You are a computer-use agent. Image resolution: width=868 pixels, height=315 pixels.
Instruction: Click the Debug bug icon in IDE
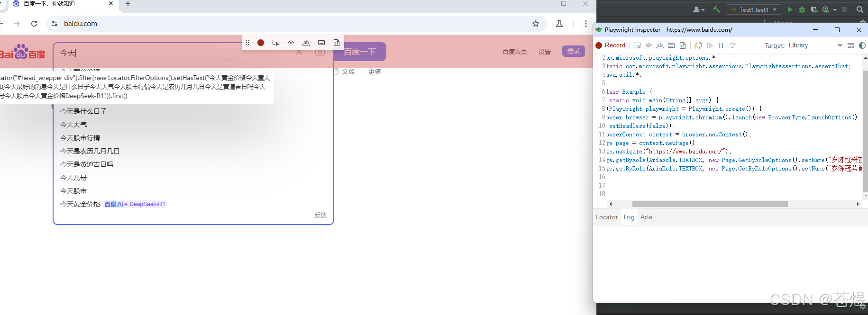click(x=802, y=9)
